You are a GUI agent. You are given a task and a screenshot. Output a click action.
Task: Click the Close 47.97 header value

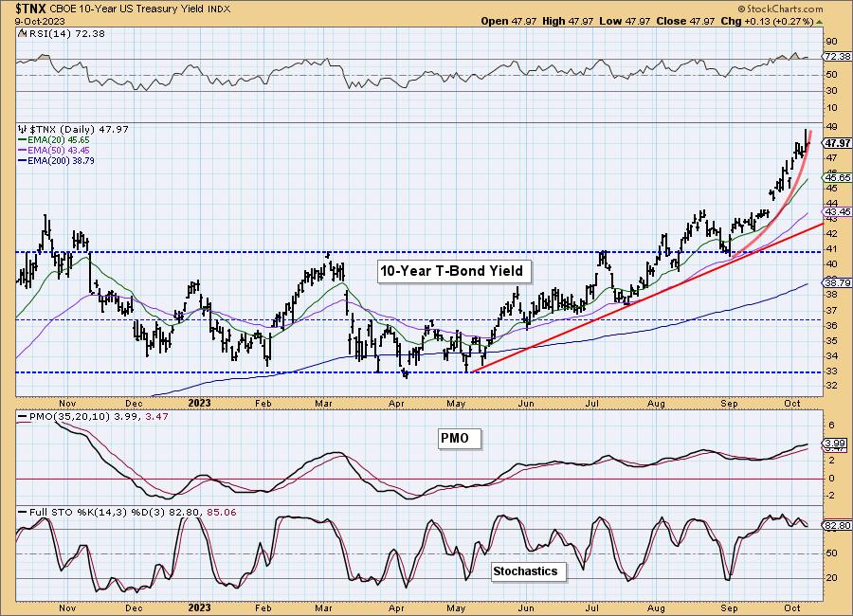pos(685,21)
